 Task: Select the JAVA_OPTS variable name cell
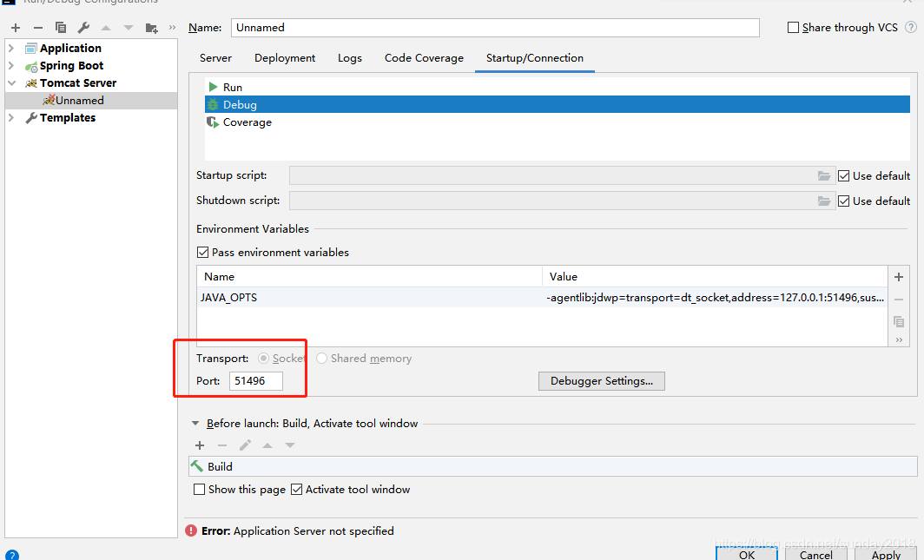coord(369,298)
